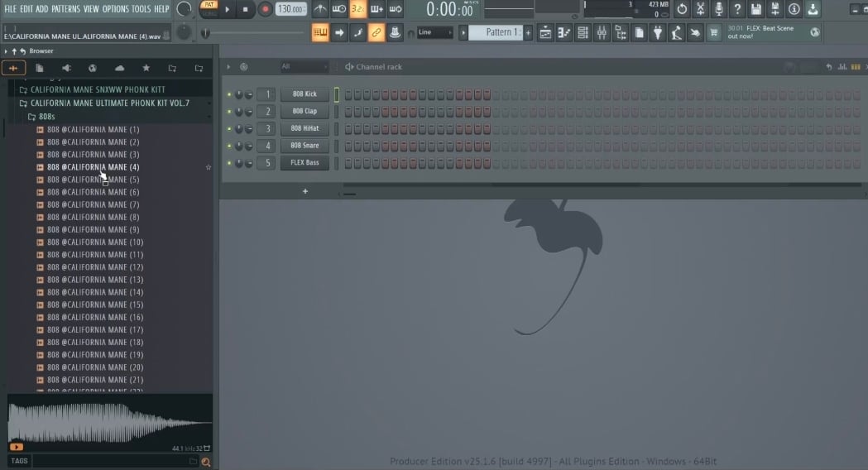Open the browser search magnifier icon

pyautogui.click(x=206, y=462)
